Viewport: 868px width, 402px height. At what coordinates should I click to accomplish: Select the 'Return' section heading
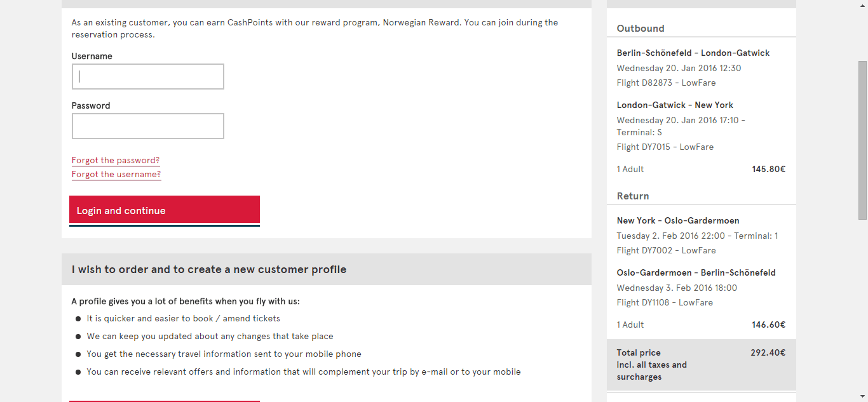tap(633, 196)
